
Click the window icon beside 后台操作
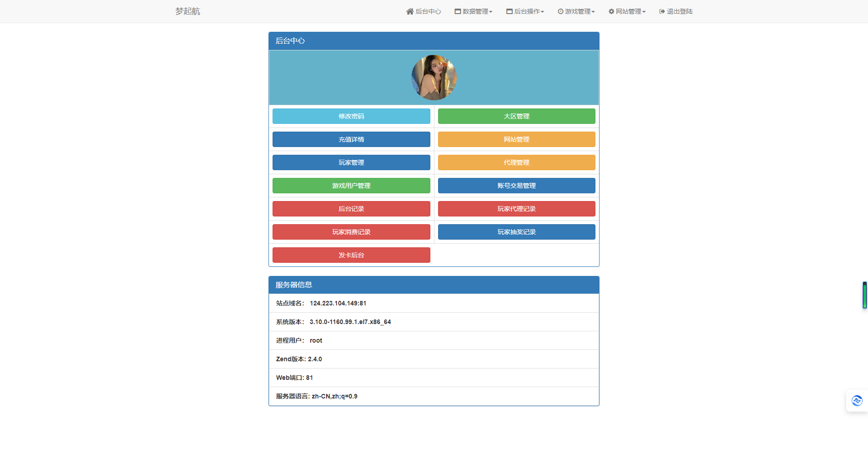509,11
